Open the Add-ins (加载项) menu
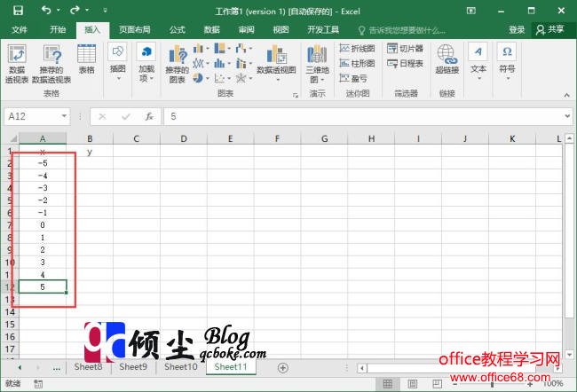Image resolution: width=577 pixels, height=392 pixels. (x=146, y=62)
